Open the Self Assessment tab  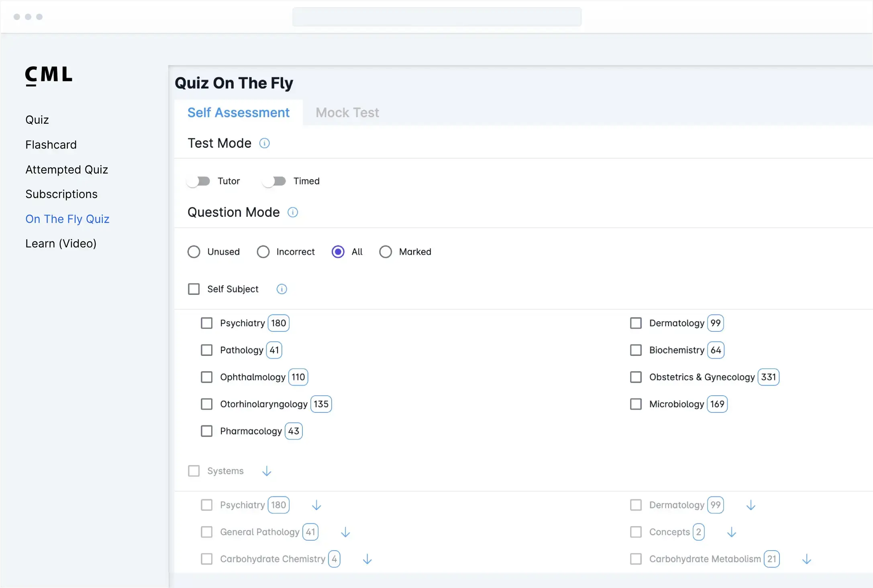[x=238, y=113]
